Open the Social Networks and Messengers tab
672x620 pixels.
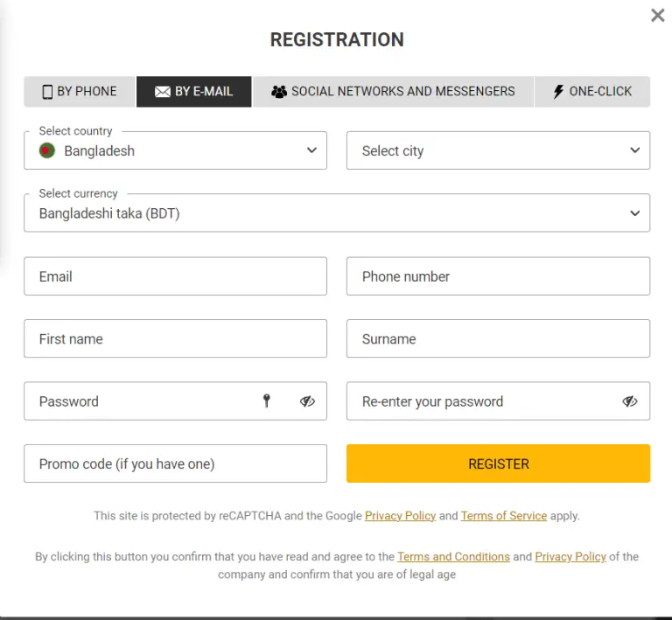tap(393, 91)
